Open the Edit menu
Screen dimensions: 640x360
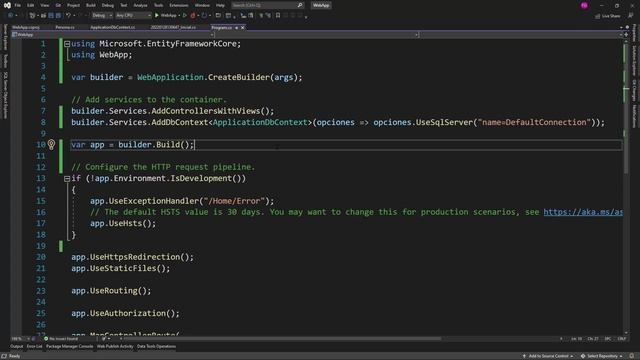pos(31,5)
